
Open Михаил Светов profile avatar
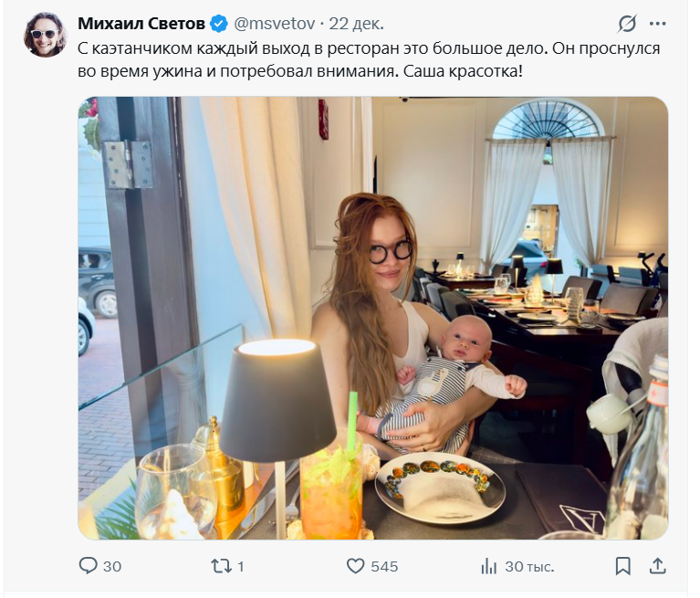pyautogui.click(x=45, y=35)
